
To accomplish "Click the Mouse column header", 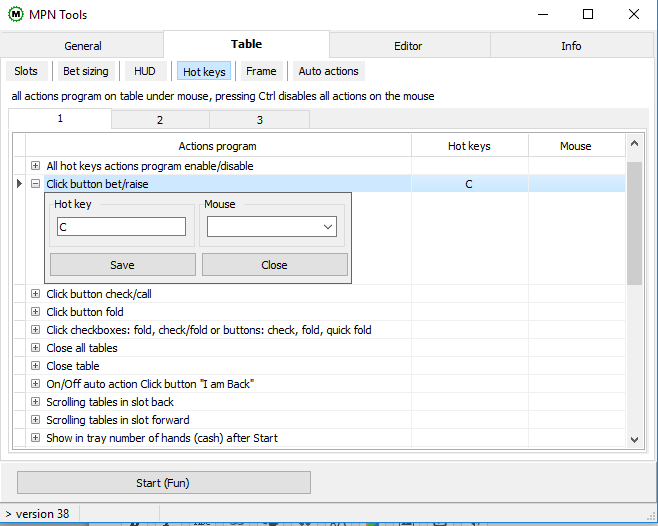I will coord(576,146).
